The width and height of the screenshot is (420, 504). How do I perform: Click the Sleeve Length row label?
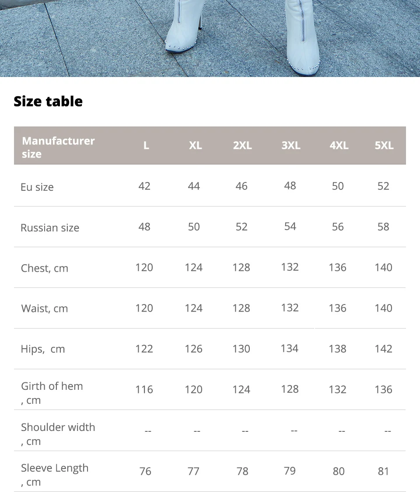(x=54, y=475)
